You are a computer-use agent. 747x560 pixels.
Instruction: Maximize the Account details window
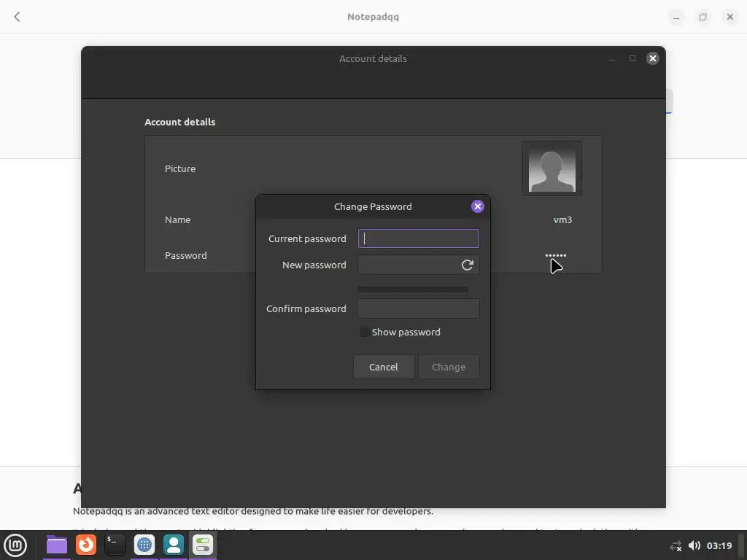coord(632,58)
